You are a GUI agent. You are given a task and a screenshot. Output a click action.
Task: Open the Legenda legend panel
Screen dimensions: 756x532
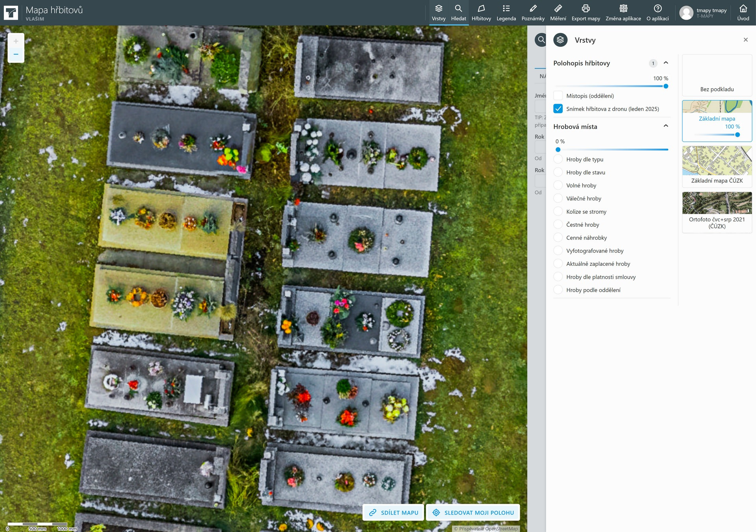506,13
